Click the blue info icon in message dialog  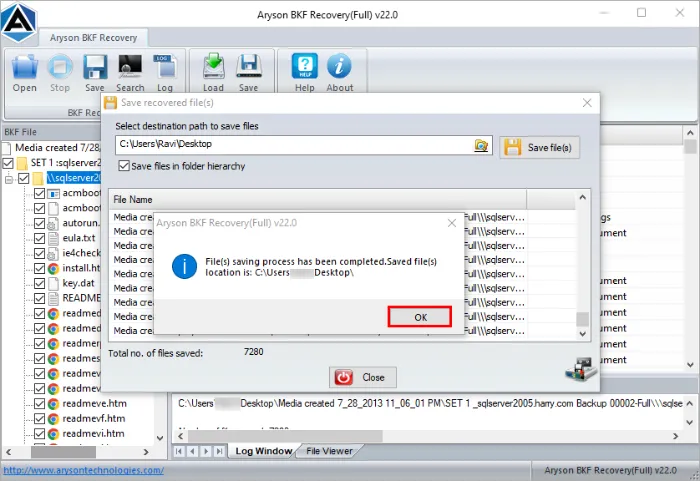184,267
